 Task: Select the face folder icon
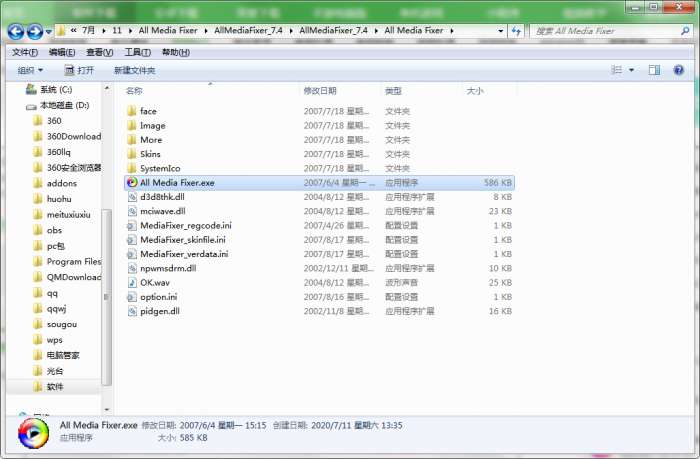(132, 111)
